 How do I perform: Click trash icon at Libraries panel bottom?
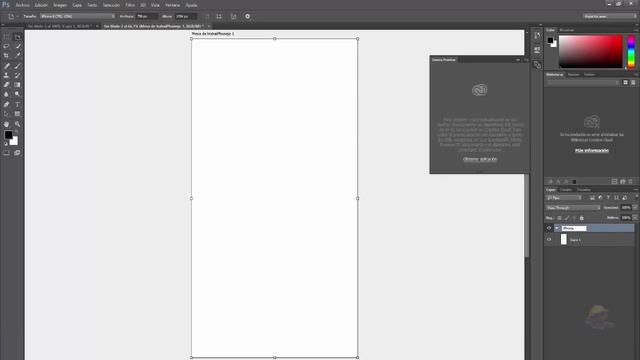pos(631,182)
